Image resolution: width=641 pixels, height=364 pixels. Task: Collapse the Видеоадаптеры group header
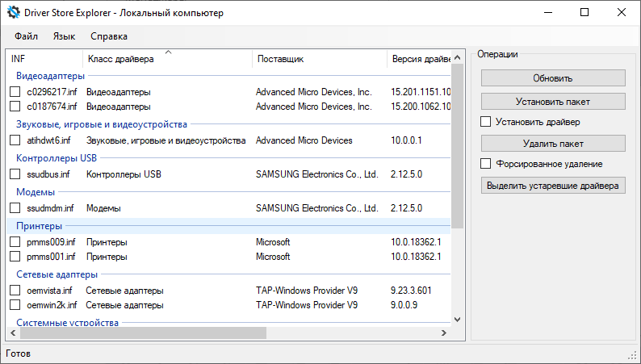[44, 76]
